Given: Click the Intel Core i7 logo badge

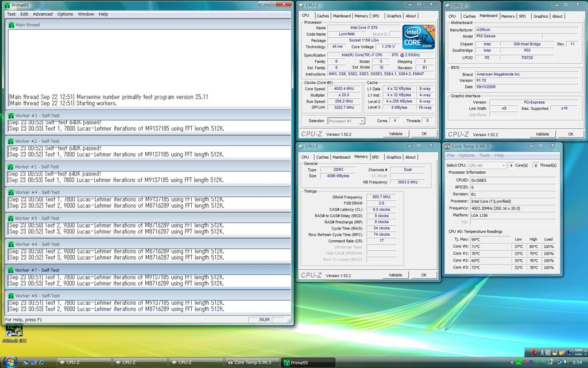Looking at the screenshot, I should [418, 37].
